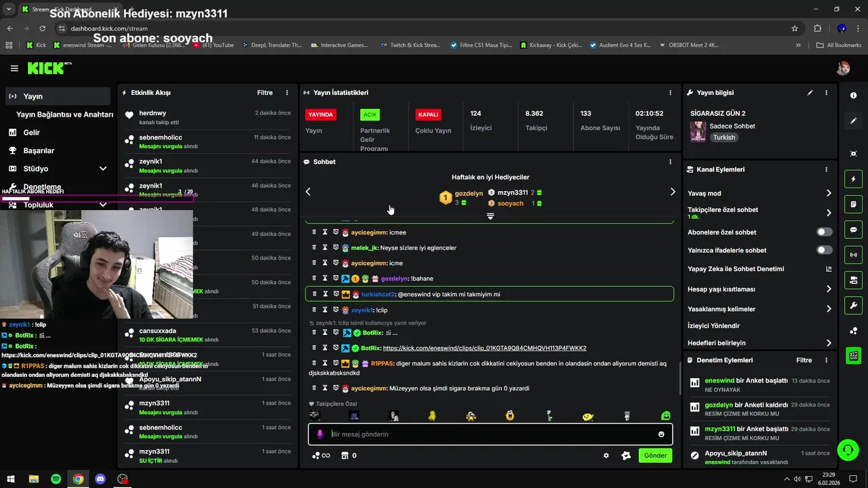868x488 pixels.
Task: Toggle Abonelere özel sohbet switch
Action: click(x=824, y=232)
